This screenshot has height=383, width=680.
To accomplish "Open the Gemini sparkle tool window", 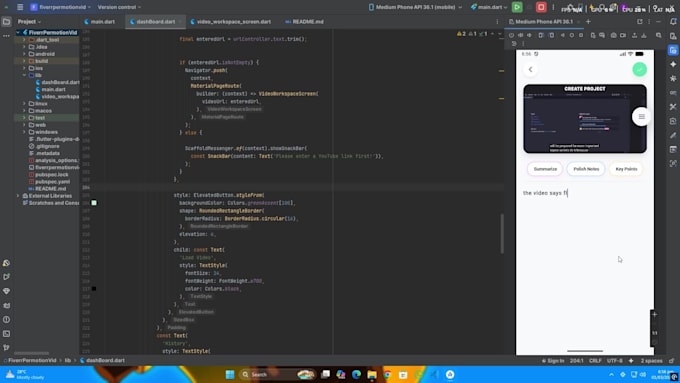I will (673, 64).
